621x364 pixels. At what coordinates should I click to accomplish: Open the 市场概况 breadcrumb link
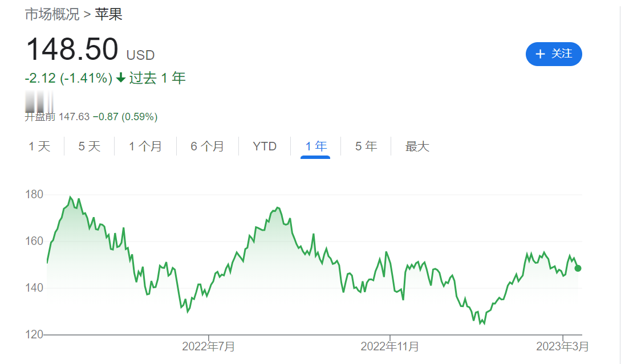point(52,15)
